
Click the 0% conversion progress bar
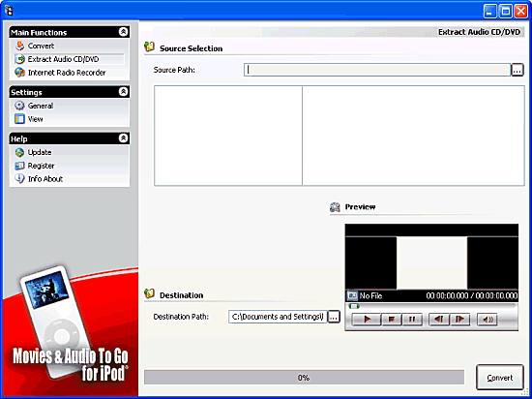click(x=304, y=378)
